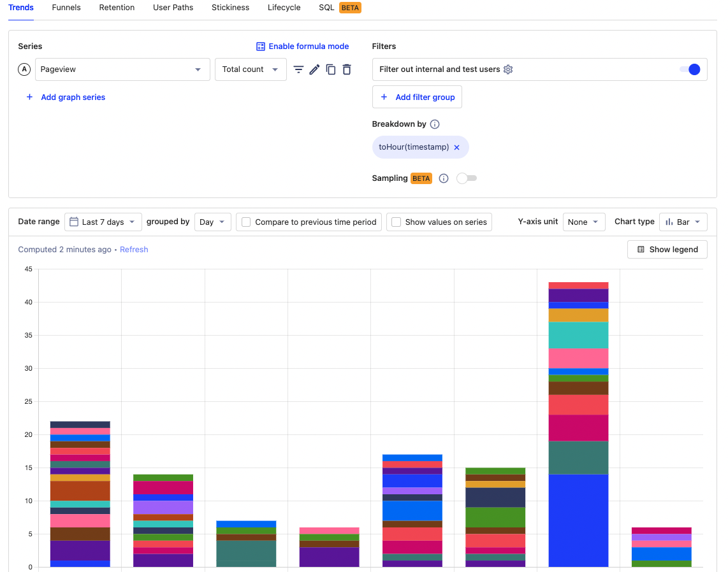This screenshot has height=572, width=728.
Task: Check Show values on series box
Action: [396, 222]
